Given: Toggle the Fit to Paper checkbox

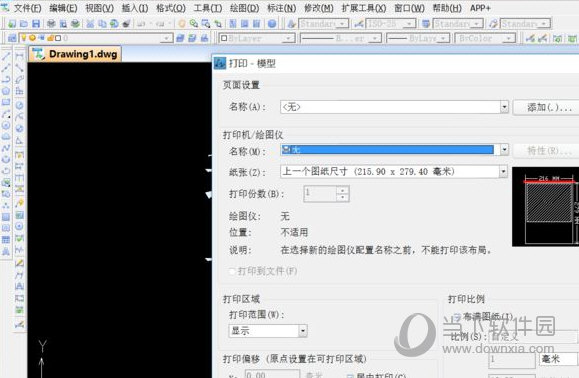Looking at the screenshot, I should [x=457, y=317].
